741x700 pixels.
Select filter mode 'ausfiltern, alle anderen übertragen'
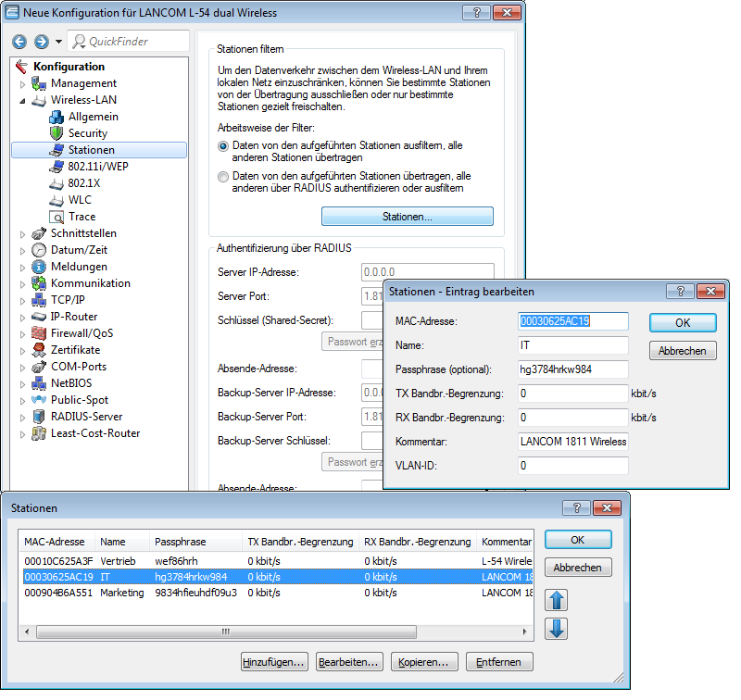point(222,146)
